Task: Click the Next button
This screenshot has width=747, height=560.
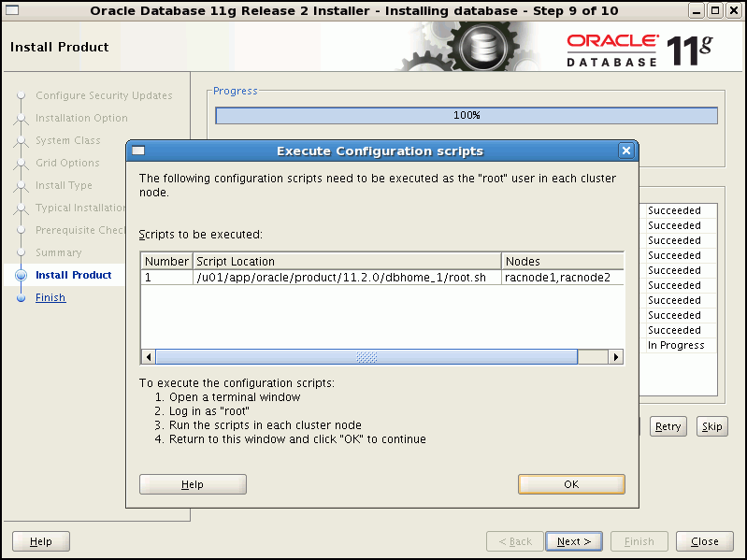Action: pos(574,541)
